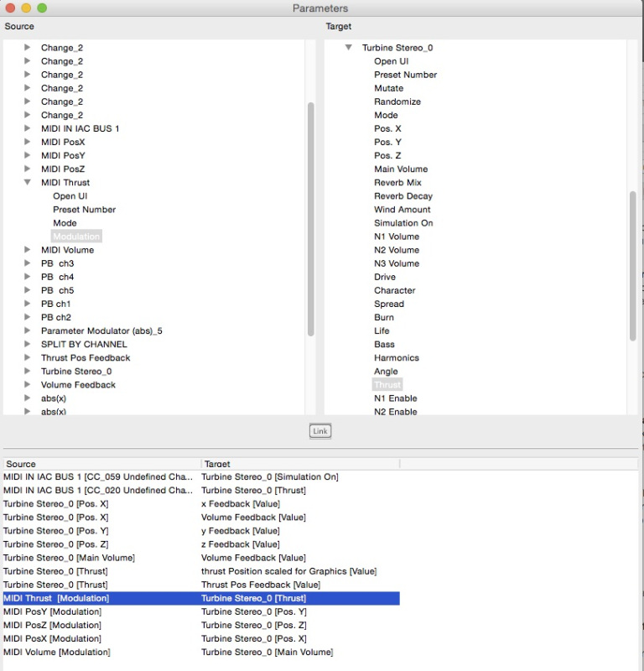This screenshot has height=671, width=644.
Task: Click the Source tree vertical scrollbar
Action: click(x=311, y=218)
